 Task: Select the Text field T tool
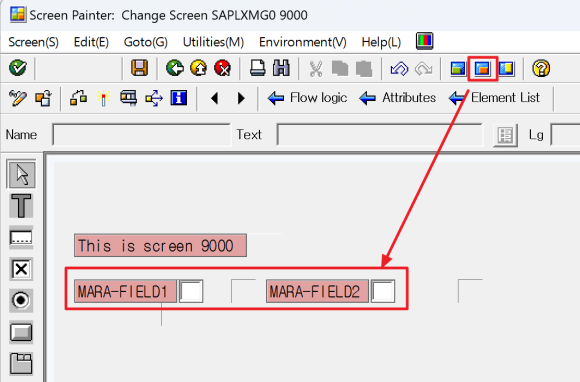(x=21, y=206)
